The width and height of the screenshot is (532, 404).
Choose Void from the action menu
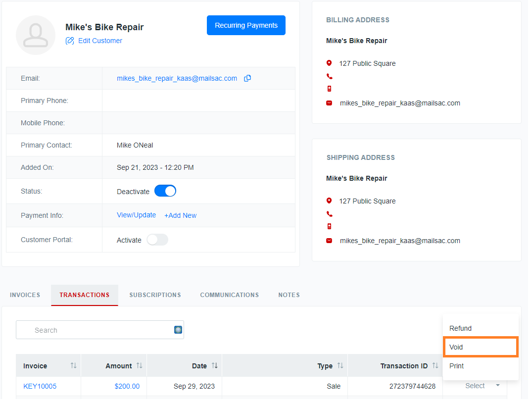(481, 347)
